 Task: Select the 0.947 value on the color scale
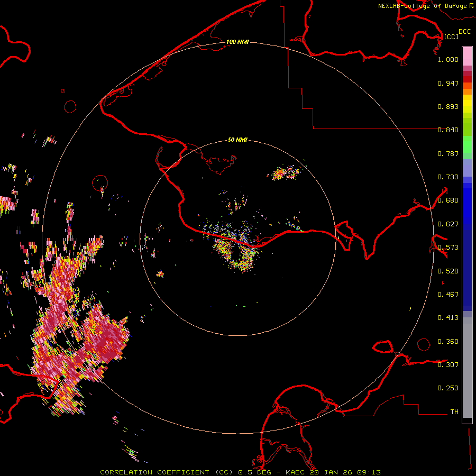(448, 83)
